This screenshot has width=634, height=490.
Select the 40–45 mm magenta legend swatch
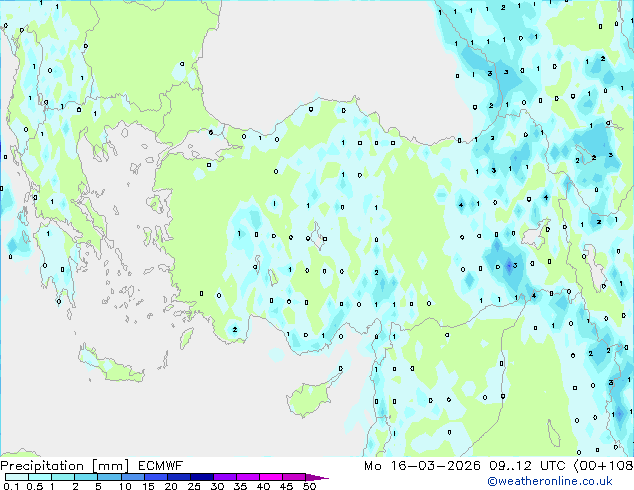tap(271, 477)
